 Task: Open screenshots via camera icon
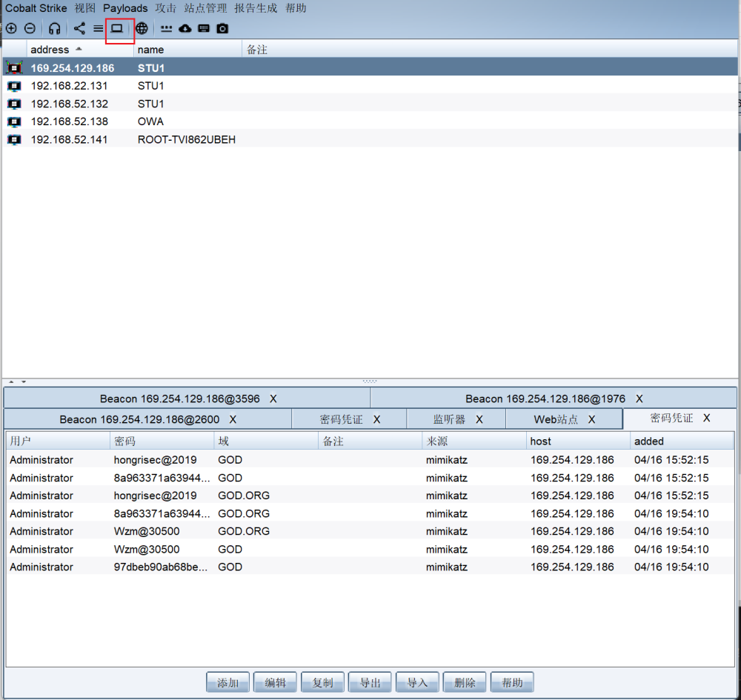pos(222,29)
